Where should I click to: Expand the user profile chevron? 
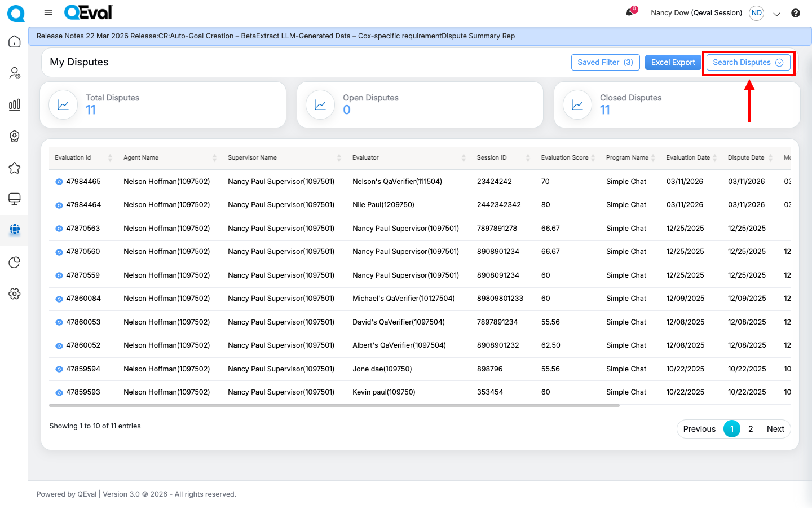point(776,14)
